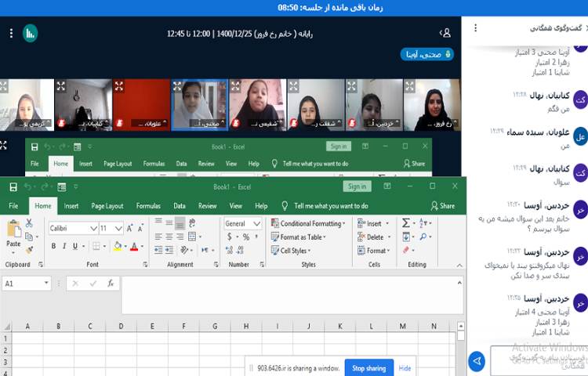Toggle Bold formatting

coord(53,246)
